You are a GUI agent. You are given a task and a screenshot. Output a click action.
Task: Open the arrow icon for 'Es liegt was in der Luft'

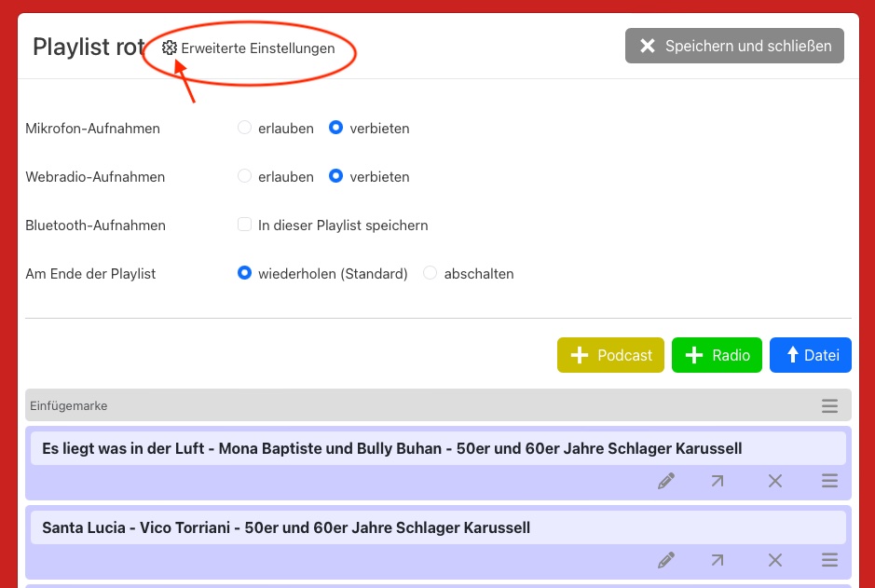(x=718, y=481)
